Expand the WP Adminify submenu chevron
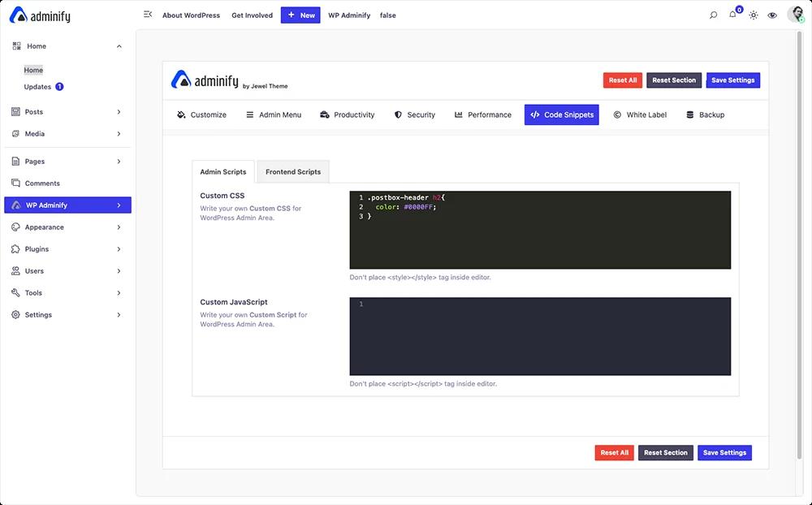 [119, 205]
